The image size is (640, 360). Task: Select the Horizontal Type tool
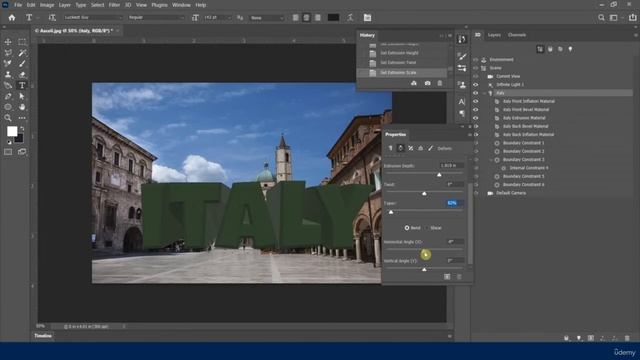22,85
